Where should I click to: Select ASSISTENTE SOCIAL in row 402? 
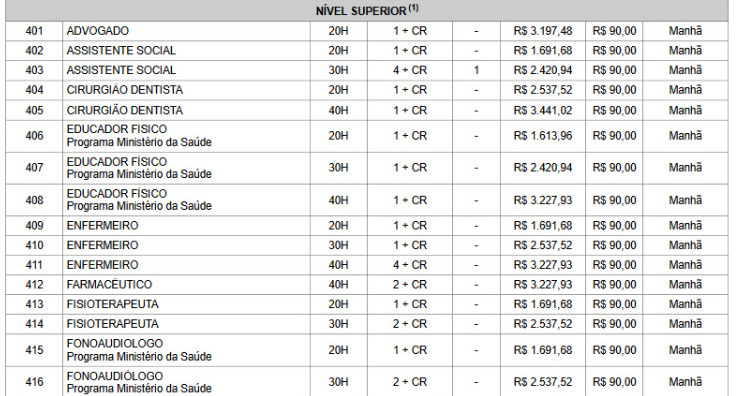pyautogui.click(x=121, y=50)
